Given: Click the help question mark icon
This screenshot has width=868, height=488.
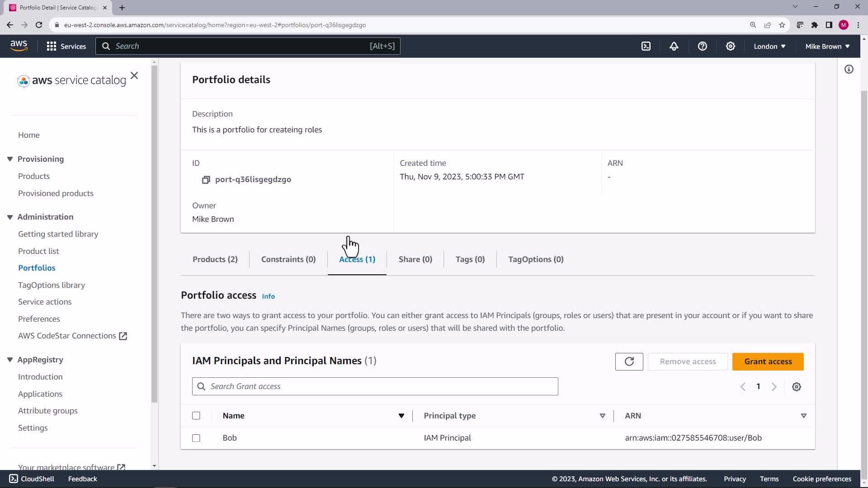Looking at the screenshot, I should tap(702, 46).
